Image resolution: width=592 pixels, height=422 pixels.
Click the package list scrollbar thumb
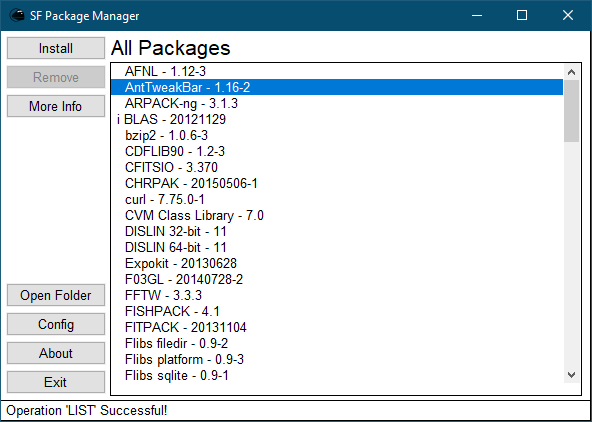[x=571, y=111]
